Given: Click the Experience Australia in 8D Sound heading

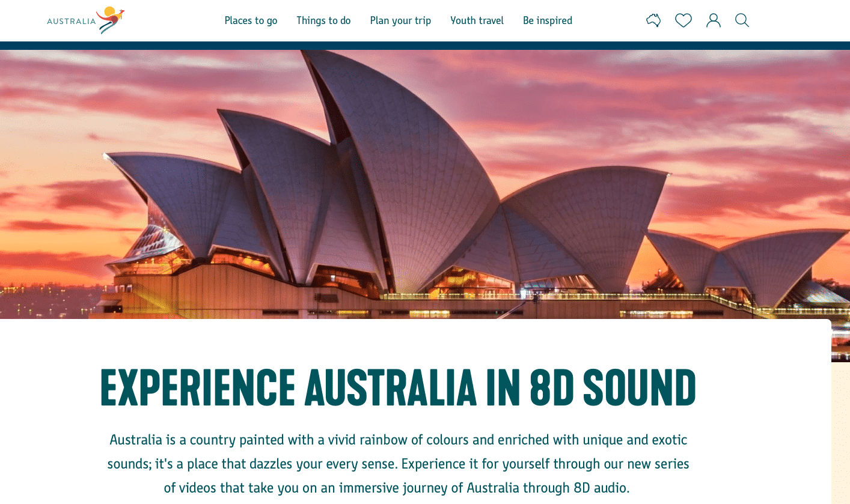Looking at the screenshot, I should click(398, 387).
